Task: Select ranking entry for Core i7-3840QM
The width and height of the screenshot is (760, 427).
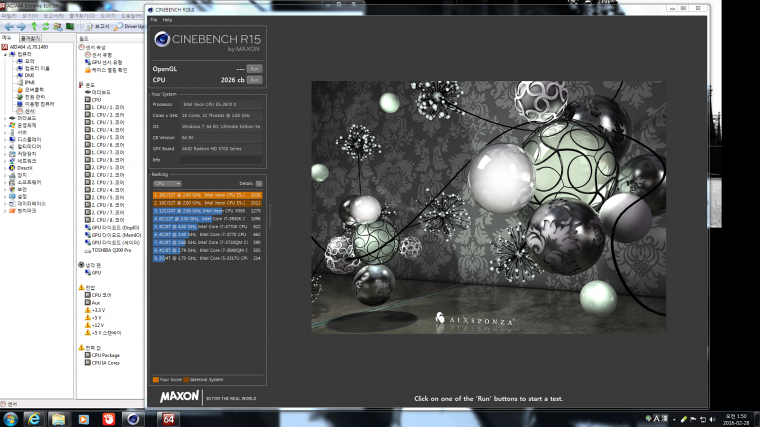Action: (207, 250)
